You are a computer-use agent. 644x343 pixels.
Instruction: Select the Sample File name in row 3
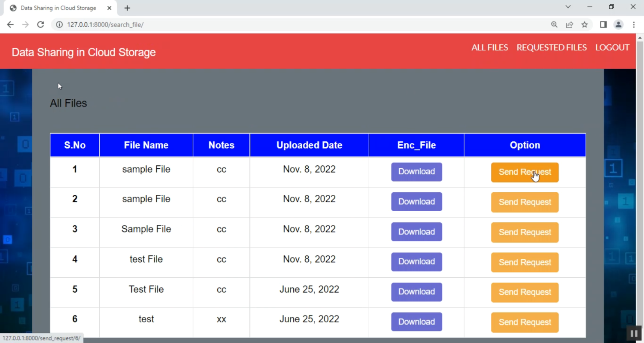point(146,229)
